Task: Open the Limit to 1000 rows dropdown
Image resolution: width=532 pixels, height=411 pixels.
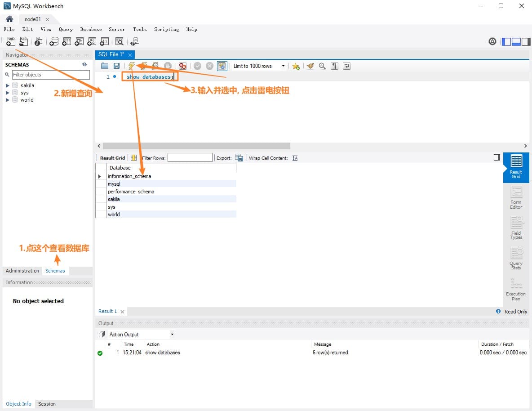Action: pos(259,66)
